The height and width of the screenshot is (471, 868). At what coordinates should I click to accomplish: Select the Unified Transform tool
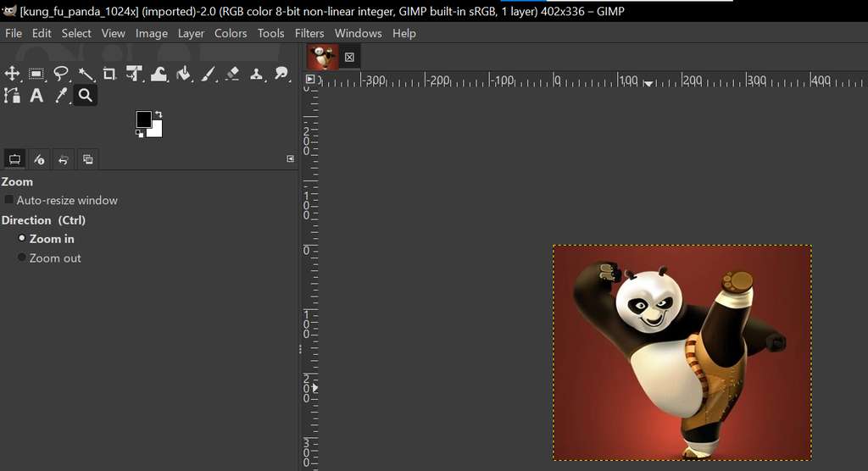134,74
